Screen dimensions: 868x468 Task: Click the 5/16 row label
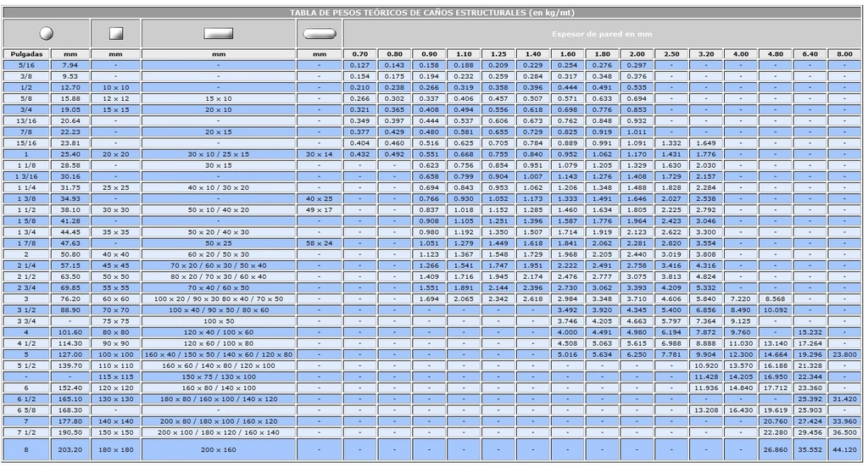tap(25, 64)
